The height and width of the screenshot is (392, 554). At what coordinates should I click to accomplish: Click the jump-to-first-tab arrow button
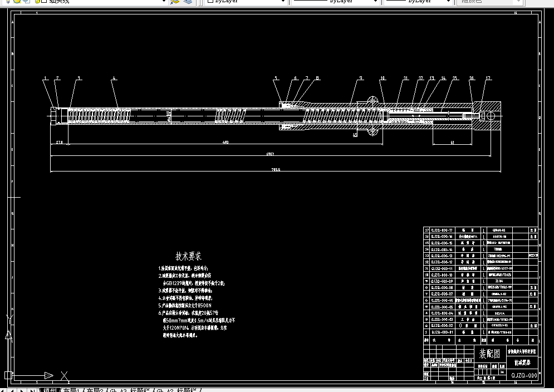click(3, 390)
